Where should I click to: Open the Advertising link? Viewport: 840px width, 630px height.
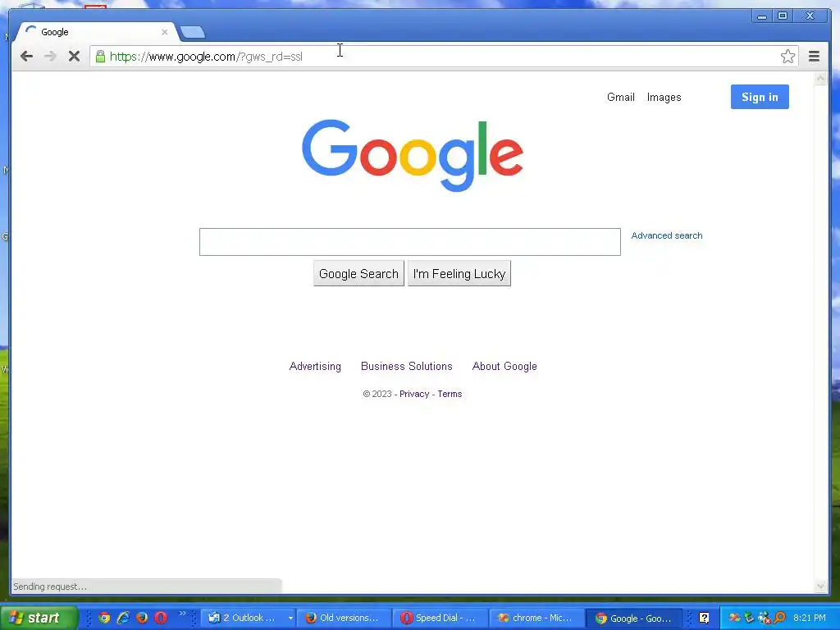(315, 367)
